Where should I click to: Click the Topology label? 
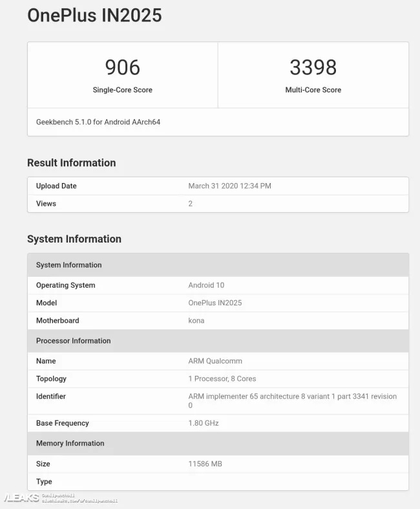[51, 379]
